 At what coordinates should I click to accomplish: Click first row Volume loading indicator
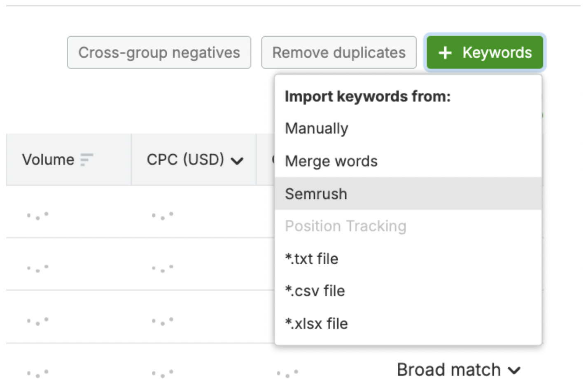click(37, 216)
